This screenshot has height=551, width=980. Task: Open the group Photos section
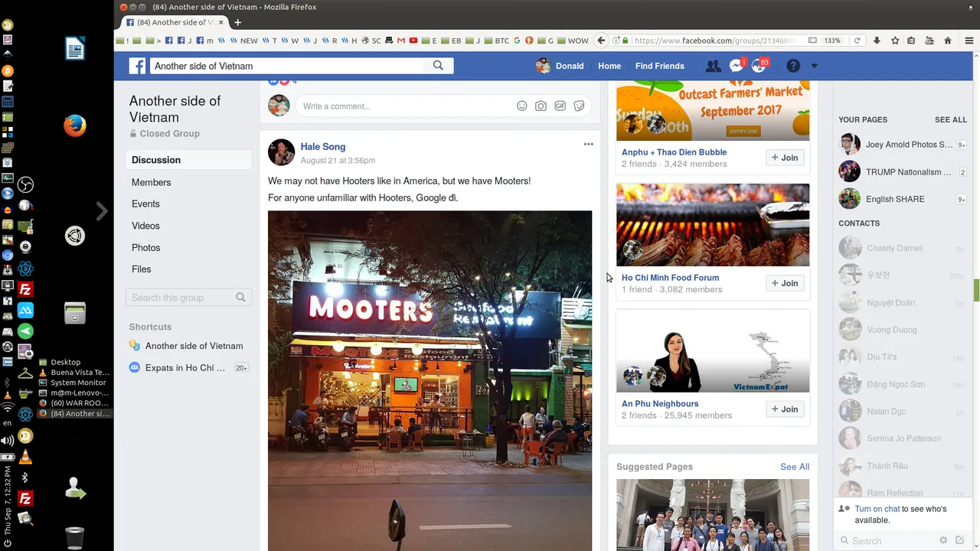145,247
